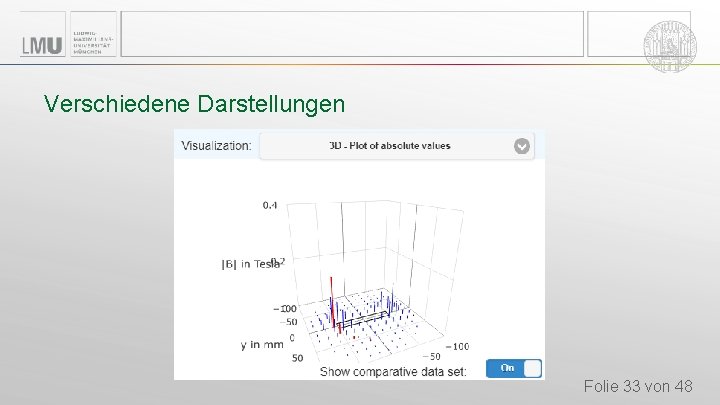This screenshot has height=405, width=720.
Task: Click the university seal emblem
Action: coord(669,46)
